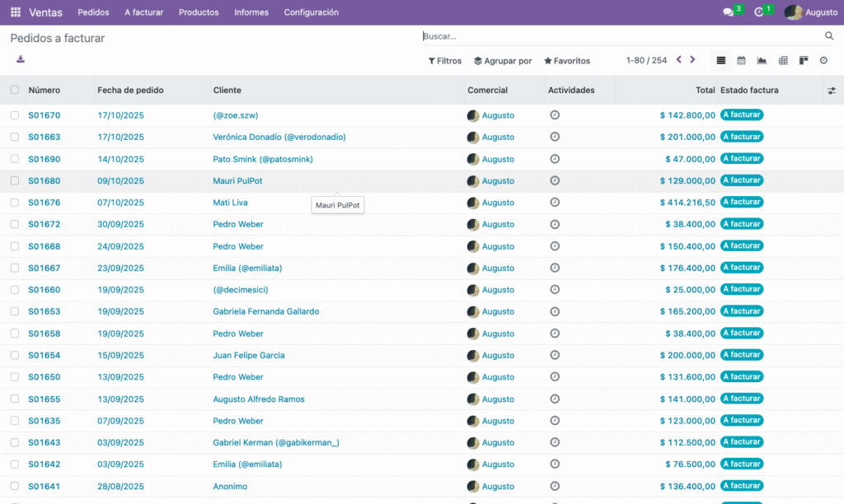
Task: Open the A facturar menu
Action: (x=143, y=12)
